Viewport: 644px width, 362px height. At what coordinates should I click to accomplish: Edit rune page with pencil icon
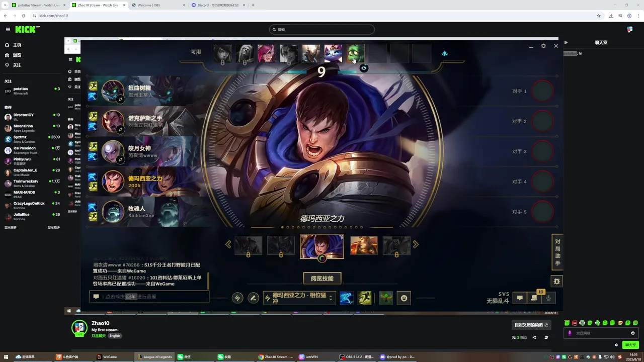(254, 298)
